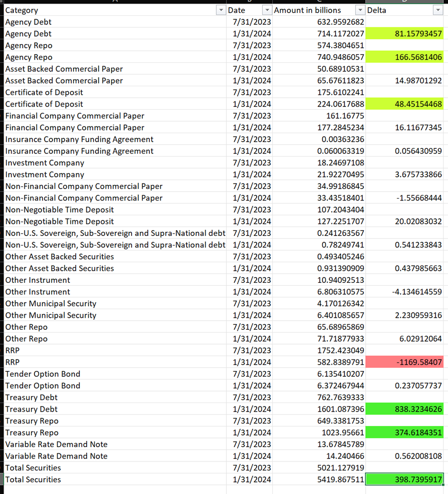This screenshot has height=494, width=448.
Task: Select Certificate of Deposit delta 48.45154468
Action: point(404,104)
